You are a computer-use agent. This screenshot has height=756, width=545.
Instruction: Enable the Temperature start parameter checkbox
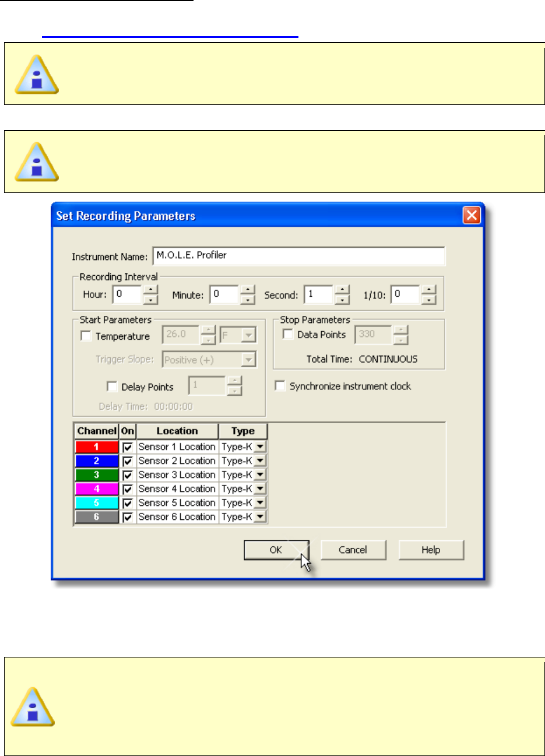(86, 336)
